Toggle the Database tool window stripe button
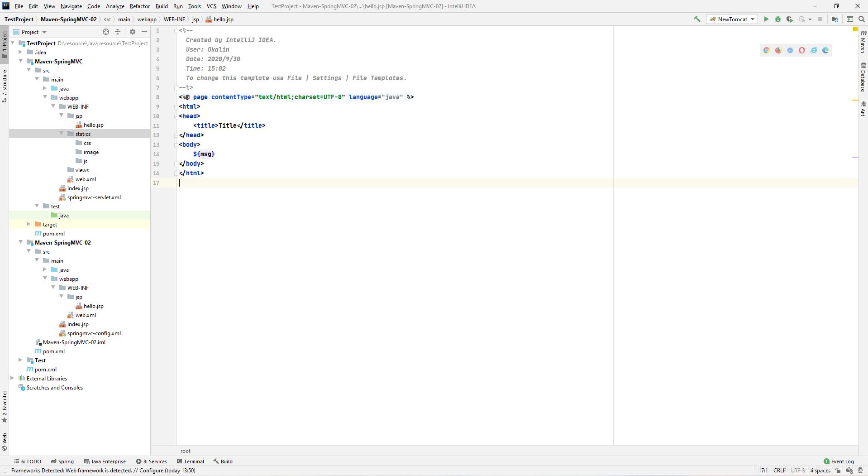The height and width of the screenshot is (476, 868). (863, 77)
